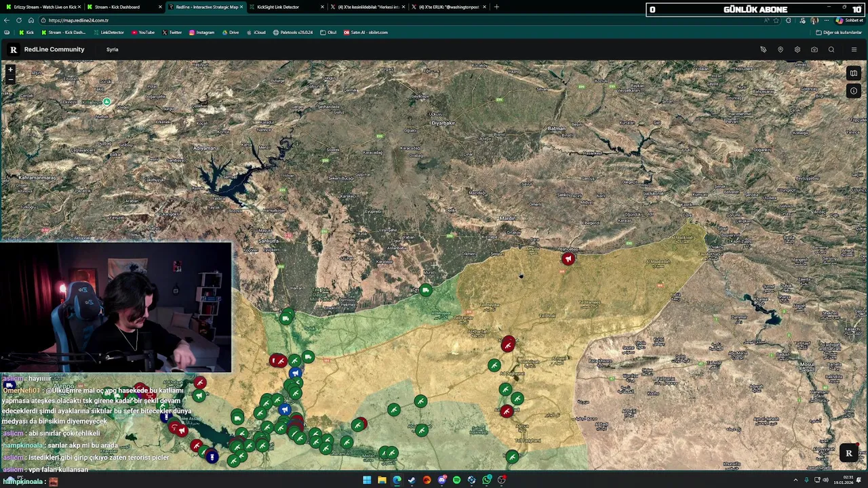Open the Twitter bookmark
The width and height of the screenshot is (868, 488).
point(172,33)
